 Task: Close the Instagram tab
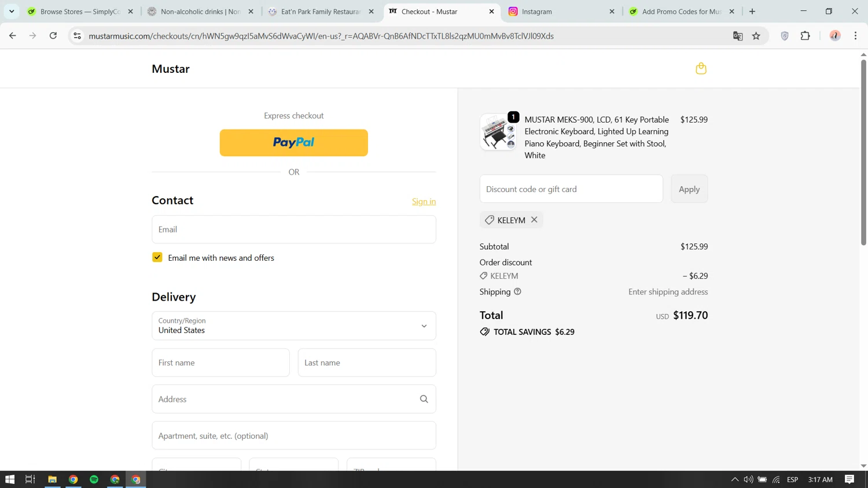(x=612, y=12)
